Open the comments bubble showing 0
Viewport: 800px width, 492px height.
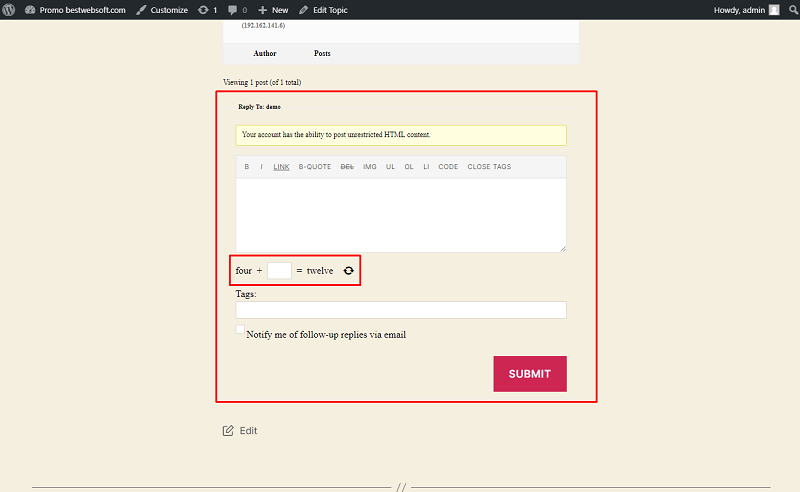point(237,10)
